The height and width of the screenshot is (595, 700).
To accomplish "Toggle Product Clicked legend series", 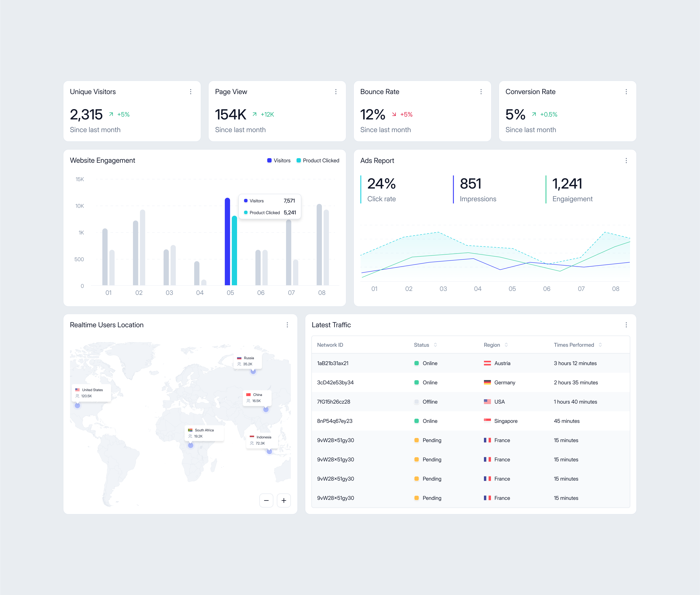I will point(318,161).
